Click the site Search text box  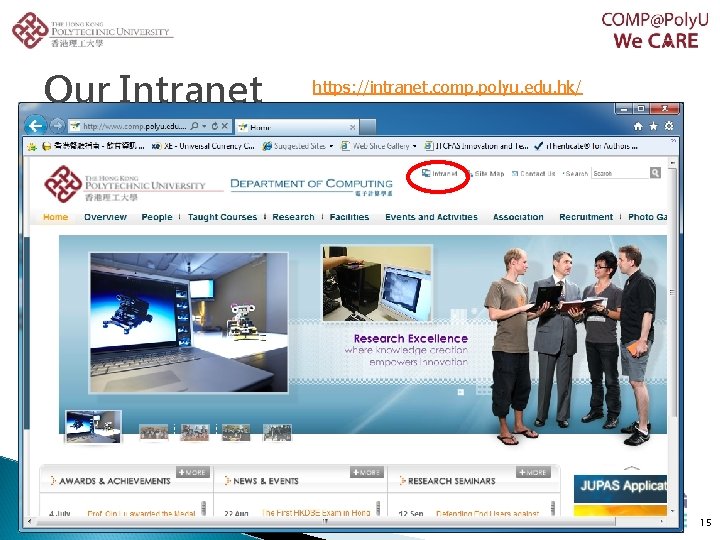coord(620,173)
